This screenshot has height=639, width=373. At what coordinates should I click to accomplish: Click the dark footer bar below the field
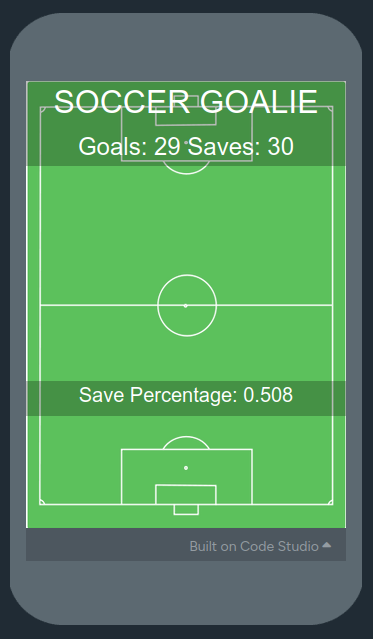tap(186, 545)
